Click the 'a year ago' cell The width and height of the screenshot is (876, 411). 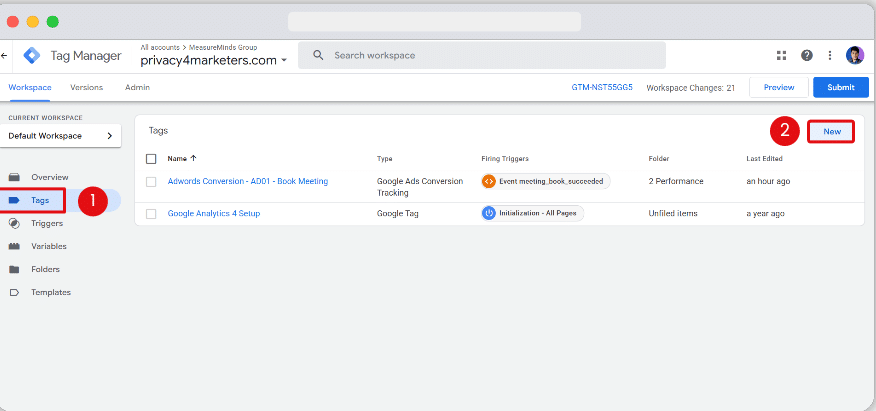point(765,213)
